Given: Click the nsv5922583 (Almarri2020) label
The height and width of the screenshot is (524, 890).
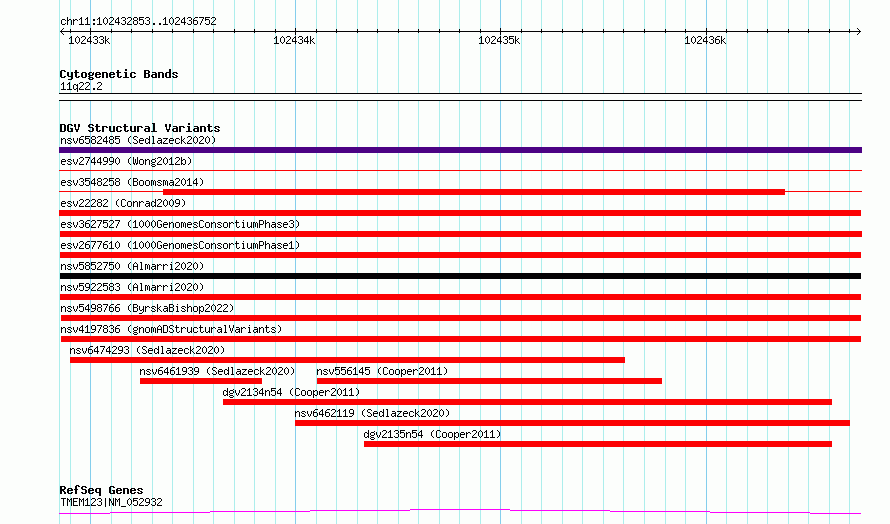Looking at the screenshot, I should [x=132, y=287].
